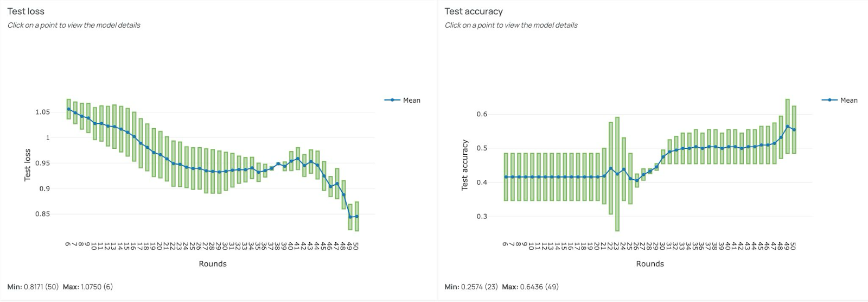The height and width of the screenshot is (302, 868).
Task: Click the round 49 point on Test loss line
Action: [350, 217]
